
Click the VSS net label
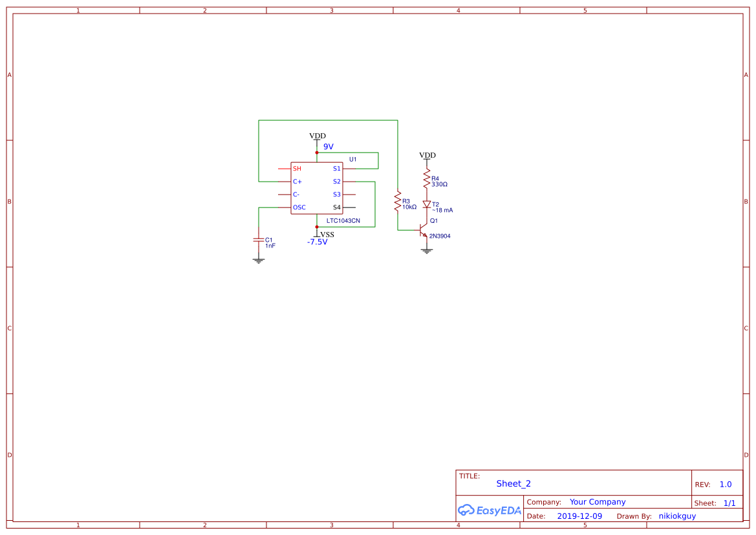[327, 235]
